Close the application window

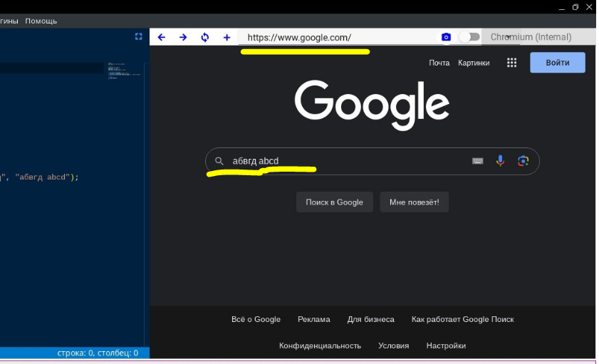[589, 7]
